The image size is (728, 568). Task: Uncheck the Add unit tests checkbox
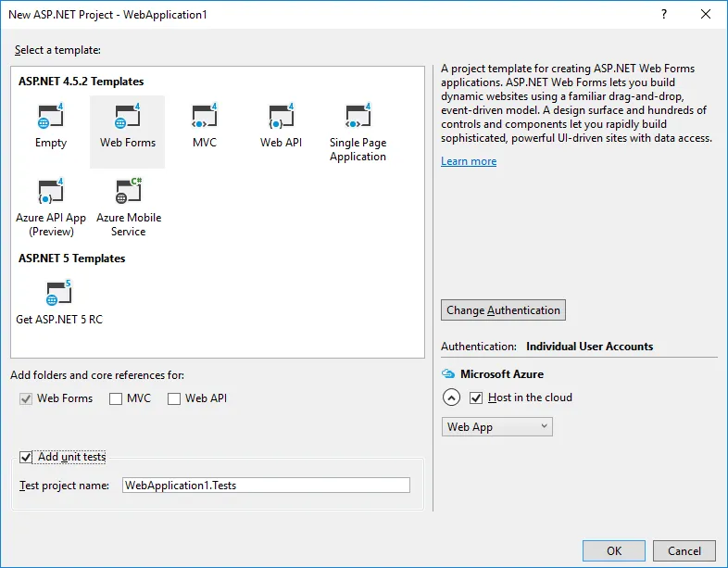pos(26,457)
